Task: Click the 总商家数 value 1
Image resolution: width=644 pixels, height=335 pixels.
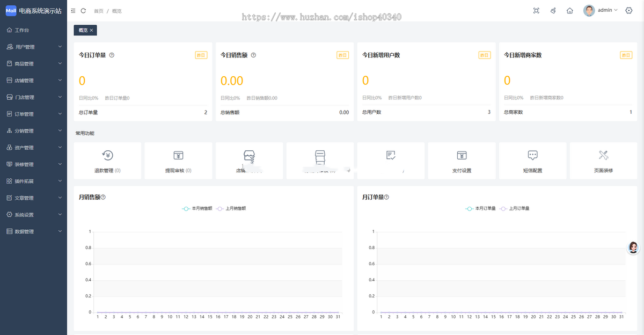Action: click(x=631, y=112)
